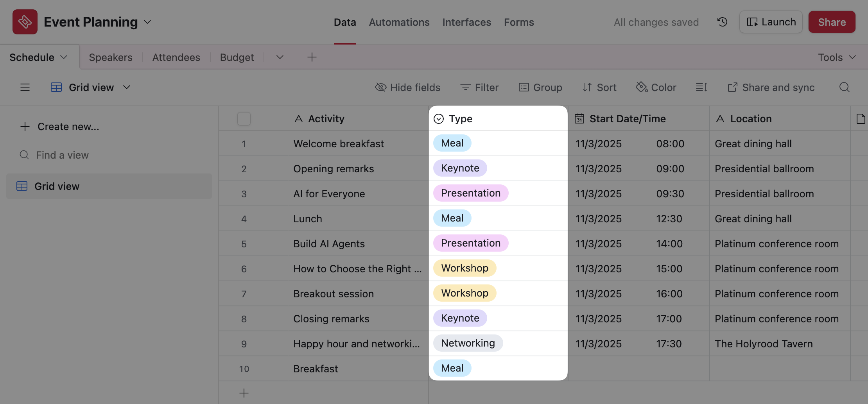Add a new row with bottom plus
The height and width of the screenshot is (404, 868).
click(244, 393)
